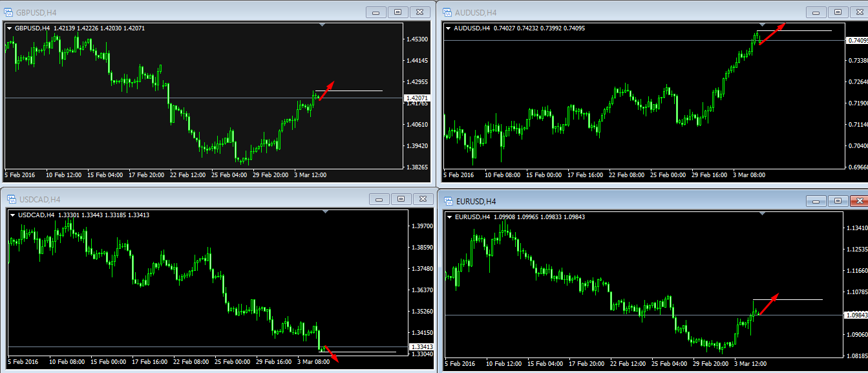Open the triangle beside EURUSD,H4 chart label
868x373 pixels.
(x=449, y=217)
